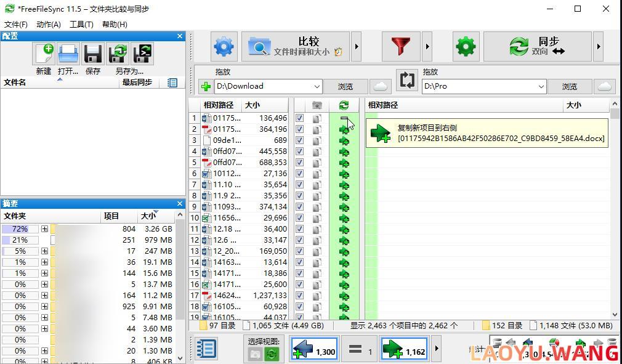This screenshot has width=622, height=364.
Task: Click the 72% size bar in summary
Action: (x=20, y=229)
